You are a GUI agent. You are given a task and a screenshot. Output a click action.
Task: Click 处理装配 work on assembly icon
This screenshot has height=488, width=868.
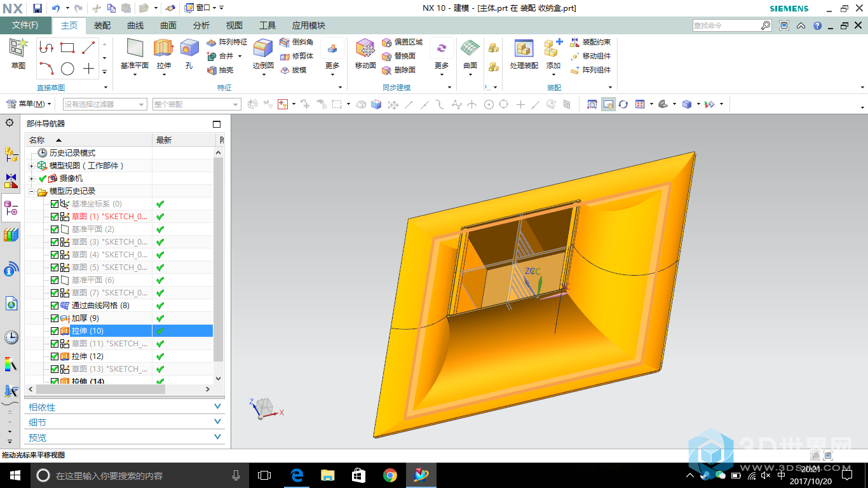(x=524, y=48)
